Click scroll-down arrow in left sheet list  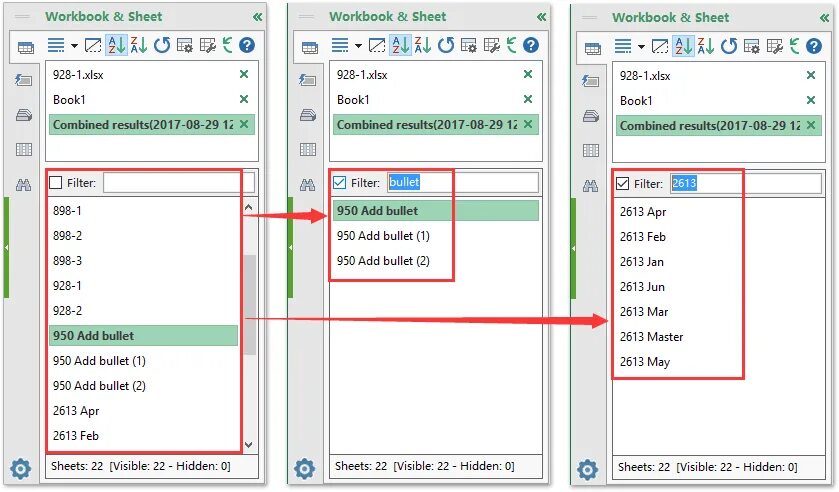249,444
